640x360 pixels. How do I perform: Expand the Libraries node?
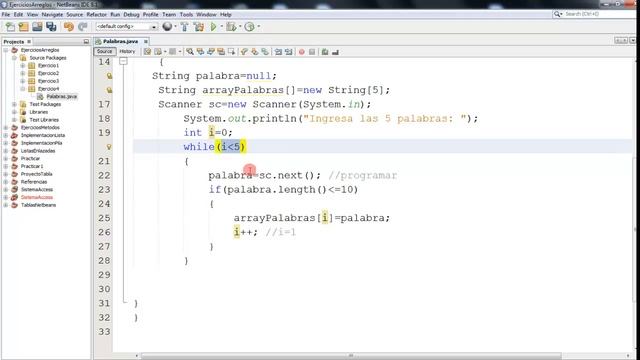[x=14, y=112]
